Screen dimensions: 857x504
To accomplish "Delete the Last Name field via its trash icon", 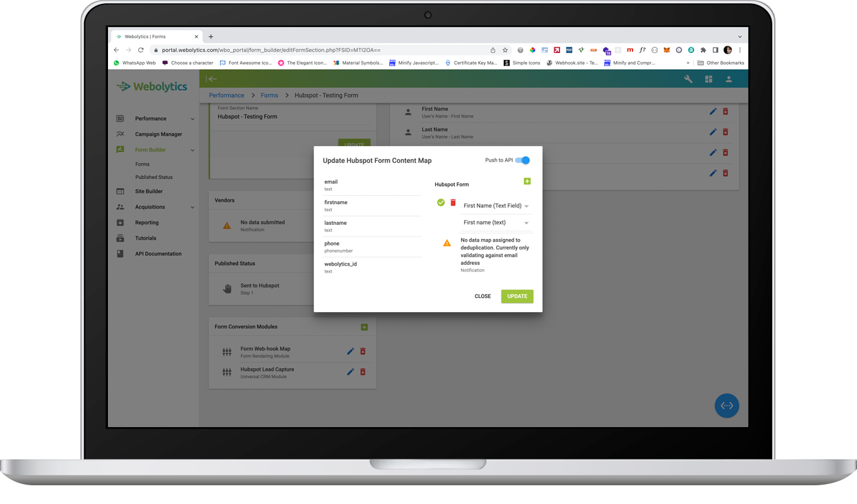I will [725, 132].
